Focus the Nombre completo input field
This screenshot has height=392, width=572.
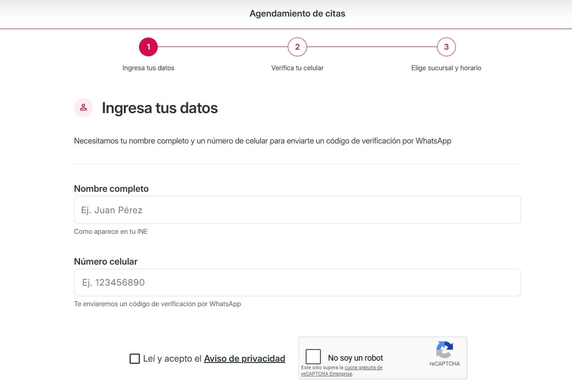click(297, 210)
